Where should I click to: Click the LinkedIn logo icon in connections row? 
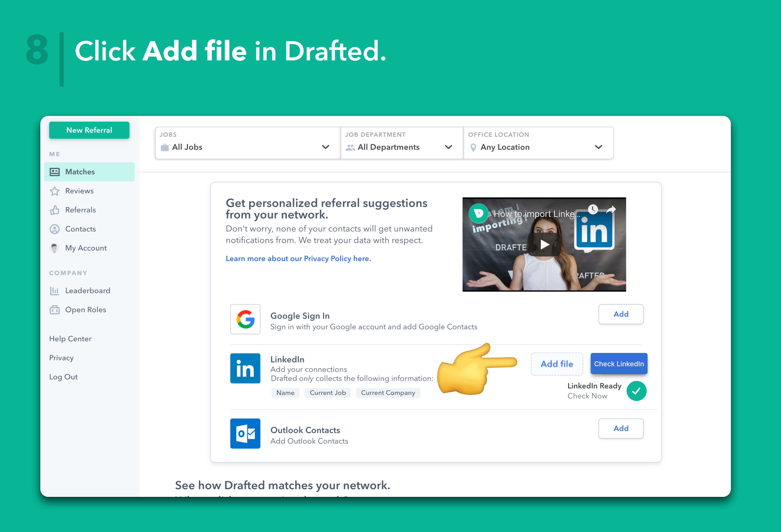245,368
